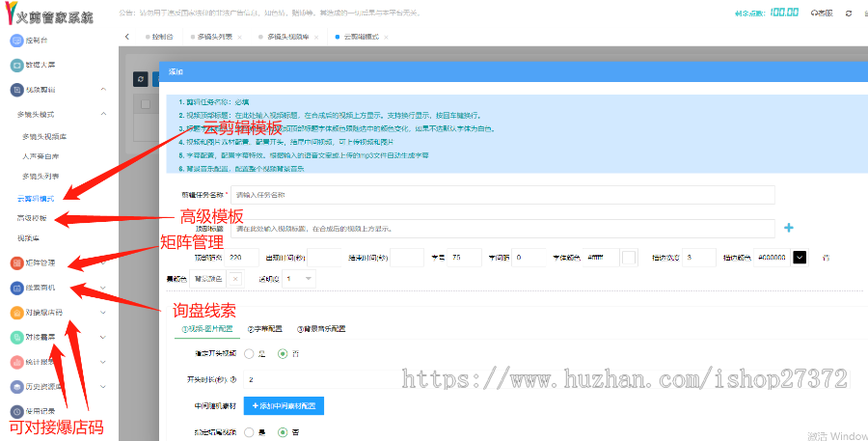This screenshot has height=441, width=868.
Task: Click the blue plus icon beside title input
Action: click(x=788, y=228)
